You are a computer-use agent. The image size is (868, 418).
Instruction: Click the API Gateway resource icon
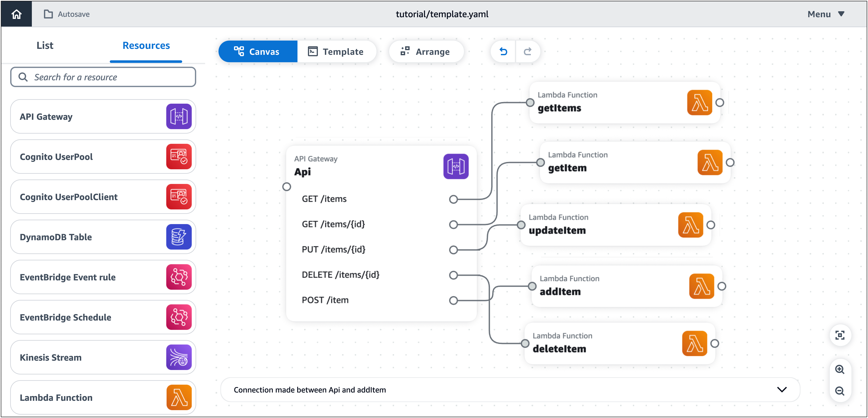pos(179,116)
